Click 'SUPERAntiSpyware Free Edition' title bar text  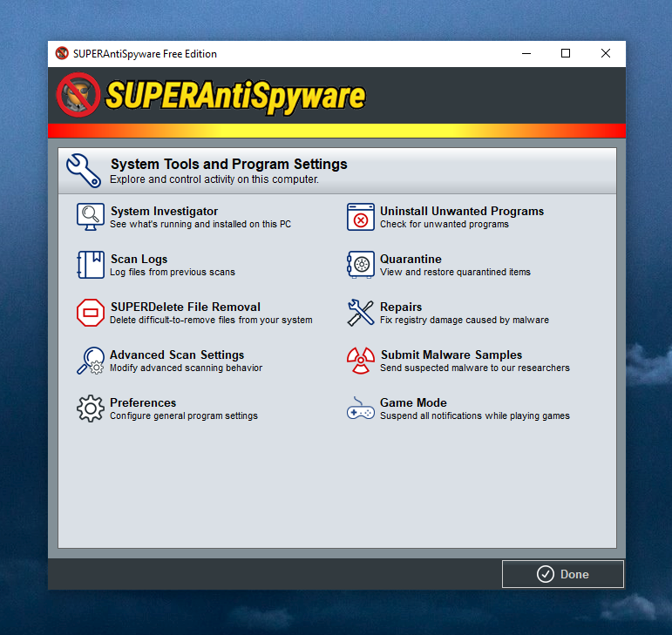pos(145,54)
